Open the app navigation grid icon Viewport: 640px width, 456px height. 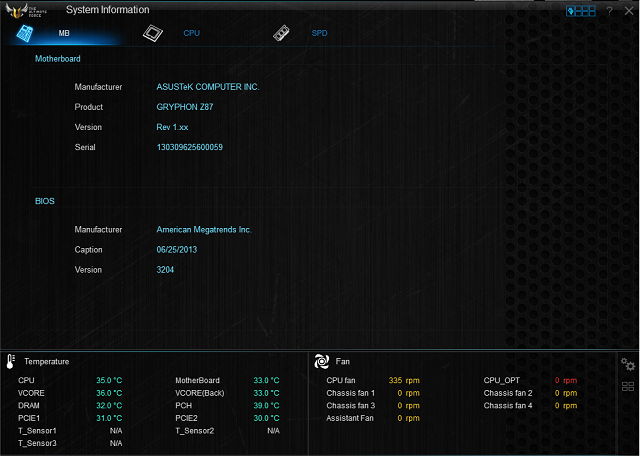click(581, 11)
